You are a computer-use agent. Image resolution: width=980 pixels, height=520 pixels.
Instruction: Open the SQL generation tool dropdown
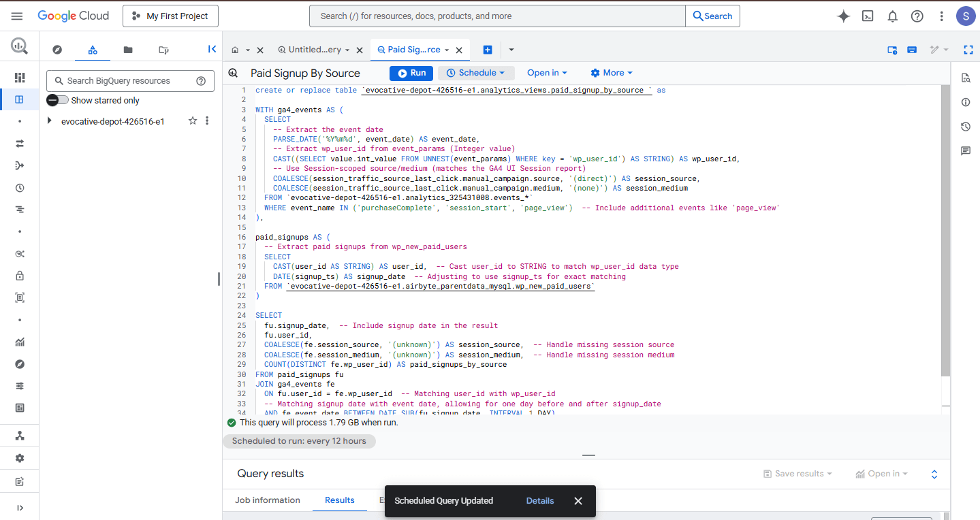[x=939, y=50]
